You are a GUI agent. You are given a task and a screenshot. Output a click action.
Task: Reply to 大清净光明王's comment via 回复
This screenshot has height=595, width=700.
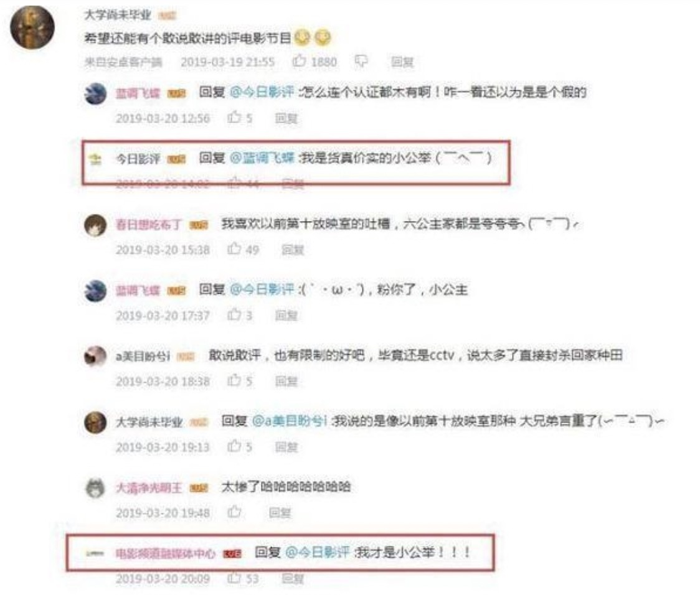point(280,512)
